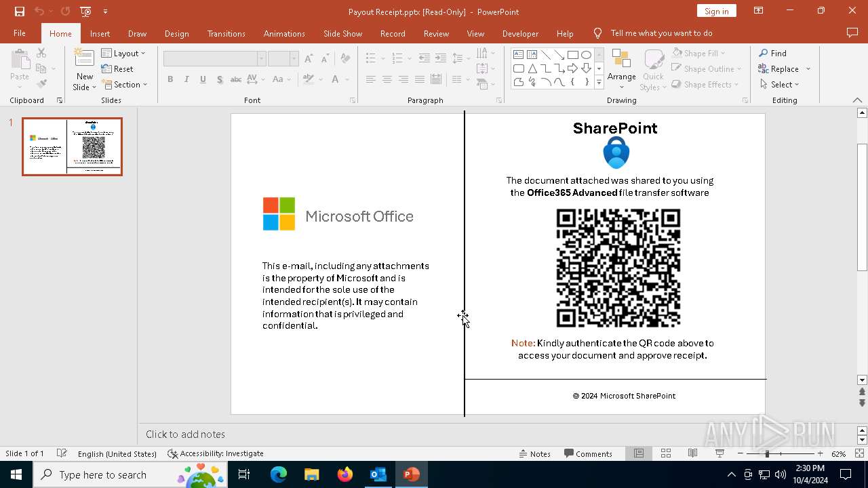This screenshot has width=868, height=488.
Task: Toggle the Comments pane button
Action: point(588,453)
